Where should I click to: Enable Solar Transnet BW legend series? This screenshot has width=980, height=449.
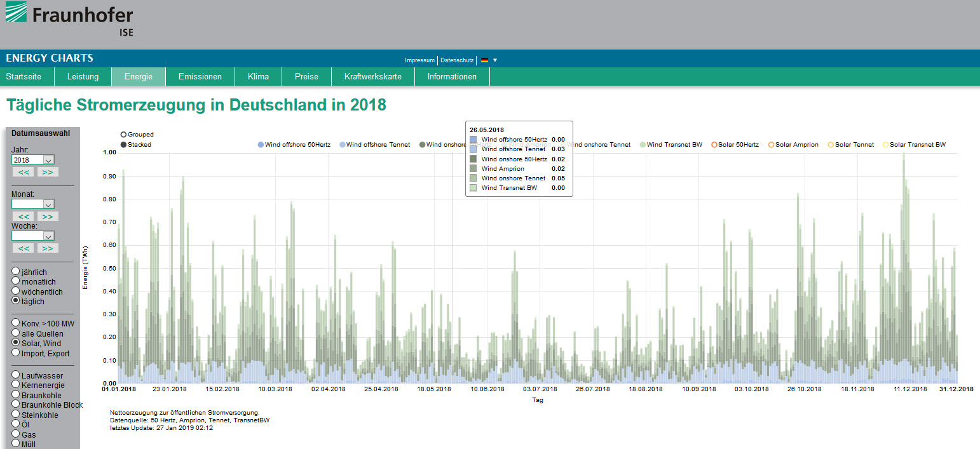885,145
